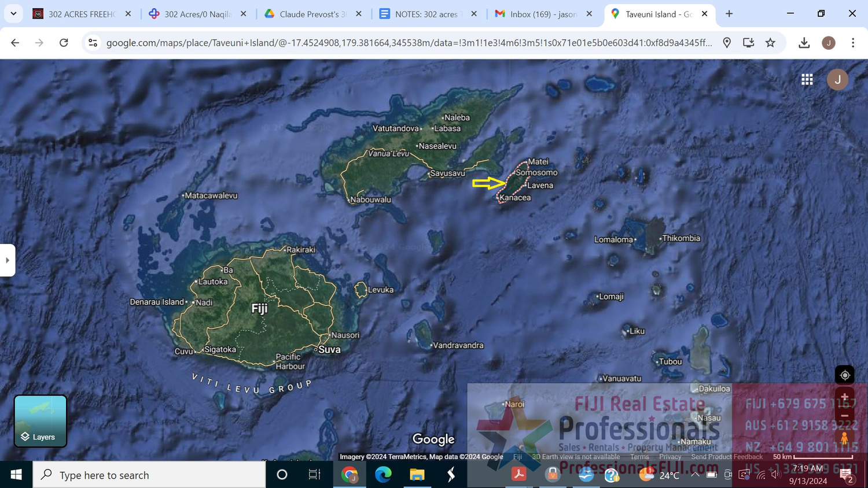
Task: Toggle the Layers map view
Action: coord(41,421)
